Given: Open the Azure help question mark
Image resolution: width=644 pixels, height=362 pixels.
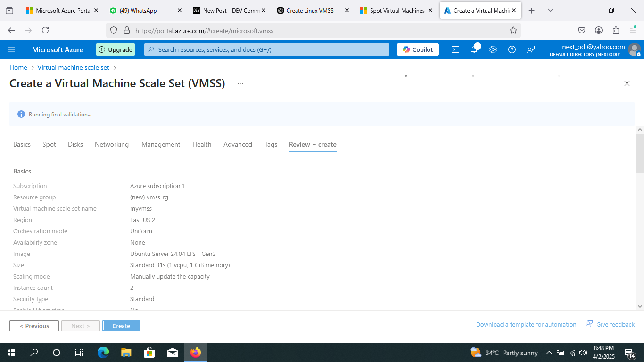Looking at the screenshot, I should tap(512, 49).
